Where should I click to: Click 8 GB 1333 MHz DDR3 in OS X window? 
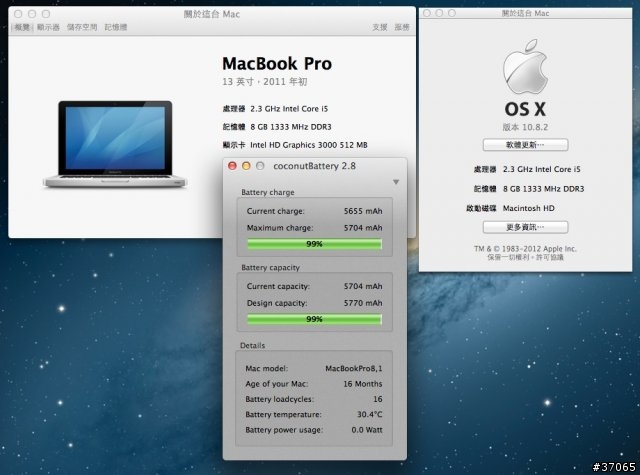point(543,189)
